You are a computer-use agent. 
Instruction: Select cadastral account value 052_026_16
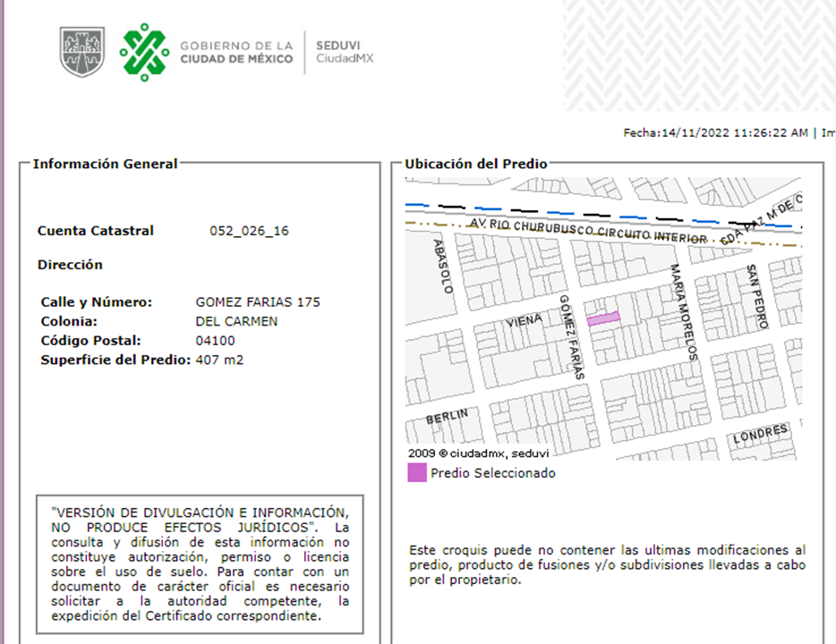pyautogui.click(x=249, y=231)
